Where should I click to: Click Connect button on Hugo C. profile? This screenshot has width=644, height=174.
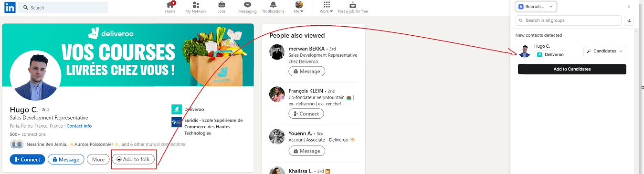click(27, 159)
